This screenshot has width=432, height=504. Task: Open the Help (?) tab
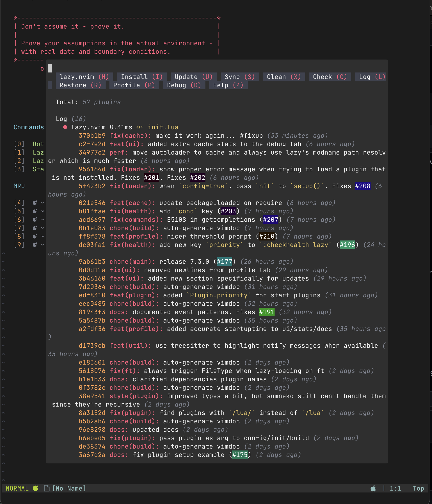click(228, 85)
